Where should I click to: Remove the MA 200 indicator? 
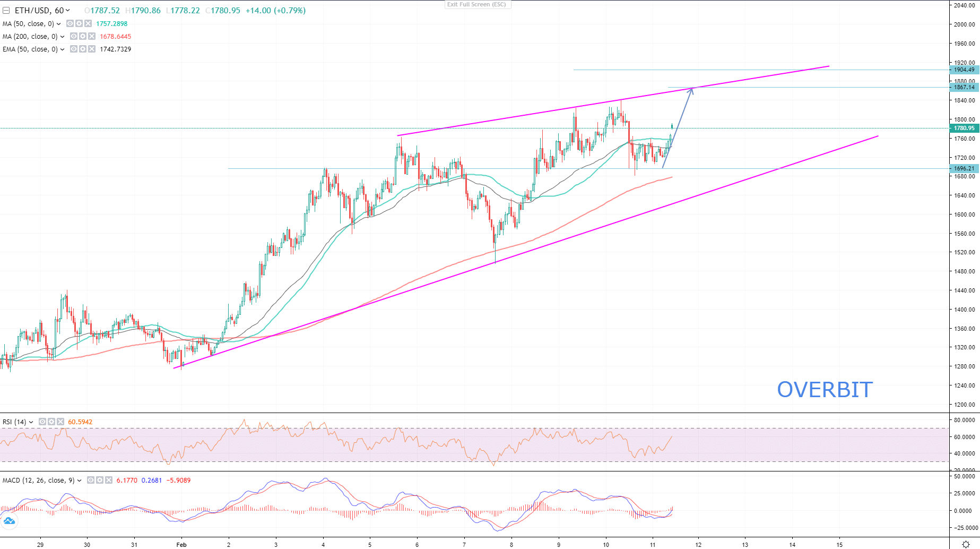[x=92, y=37]
